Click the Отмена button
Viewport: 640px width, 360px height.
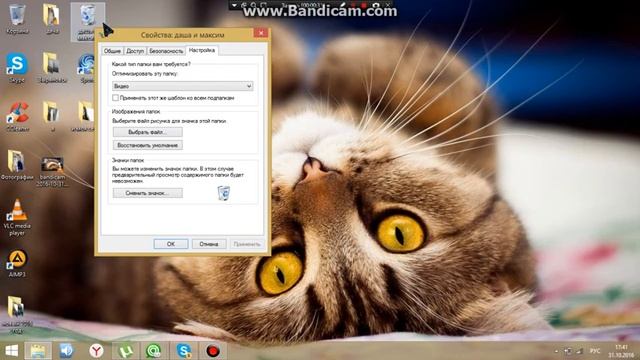pos(209,244)
